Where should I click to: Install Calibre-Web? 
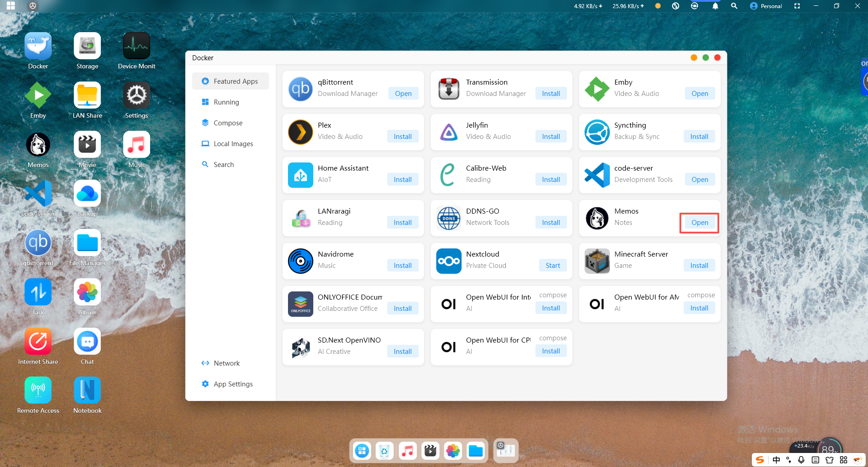pyautogui.click(x=551, y=180)
